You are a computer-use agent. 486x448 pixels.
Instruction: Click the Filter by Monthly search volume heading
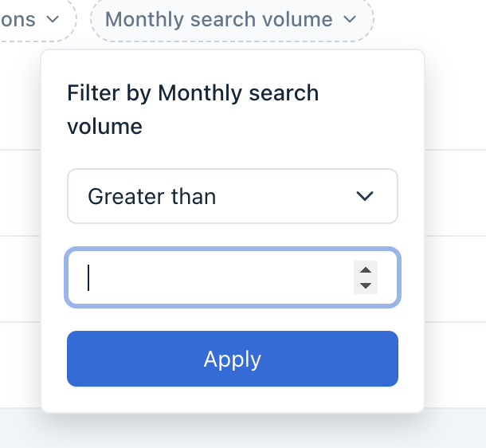coord(193,109)
